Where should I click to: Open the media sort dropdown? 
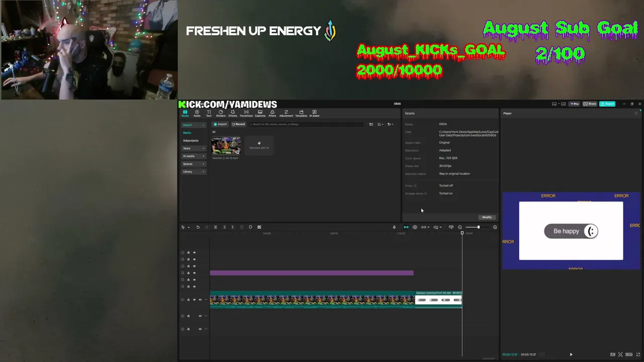[380, 124]
